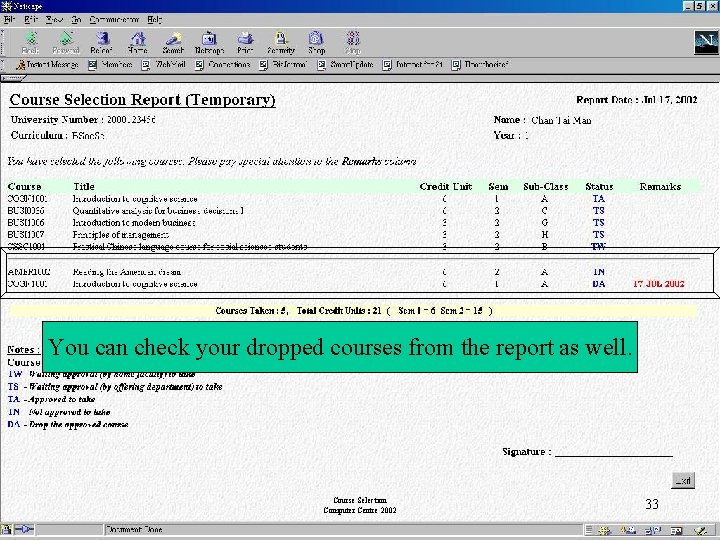Open the Netscape toolbar button

click(x=209, y=43)
